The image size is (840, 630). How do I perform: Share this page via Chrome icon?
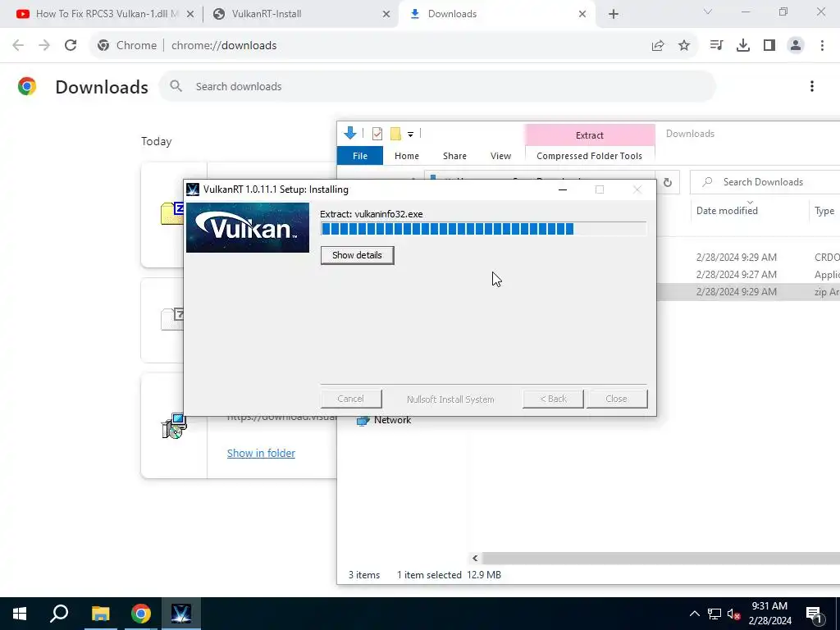(658, 46)
